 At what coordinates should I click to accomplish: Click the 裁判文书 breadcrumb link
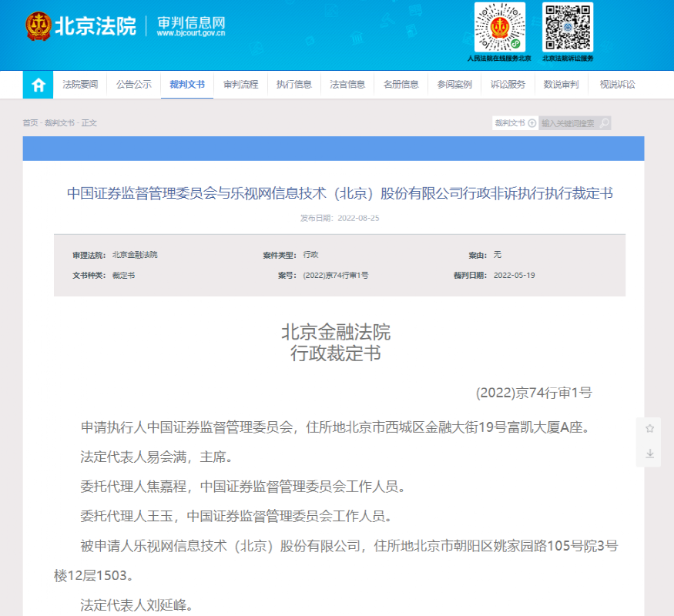[59, 123]
